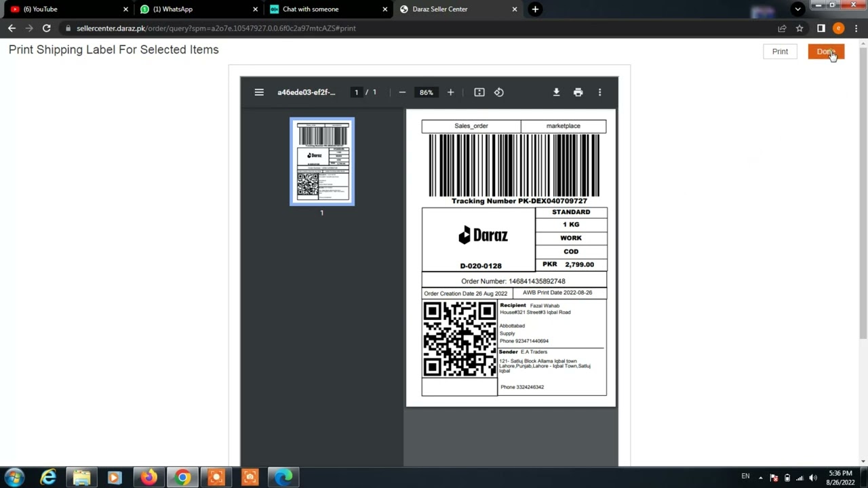Open Chrome three-dot menu
This screenshot has height=488, width=868.
pos(856,28)
